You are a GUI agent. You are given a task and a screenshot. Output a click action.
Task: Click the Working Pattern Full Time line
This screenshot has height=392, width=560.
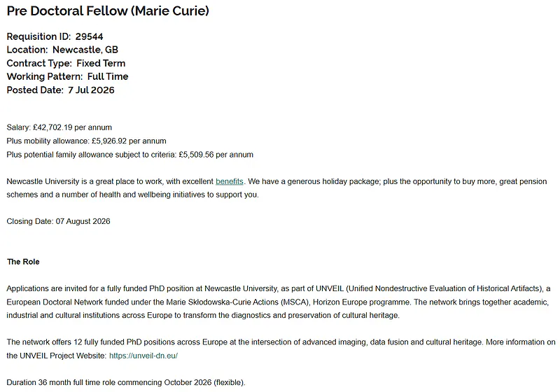67,76
